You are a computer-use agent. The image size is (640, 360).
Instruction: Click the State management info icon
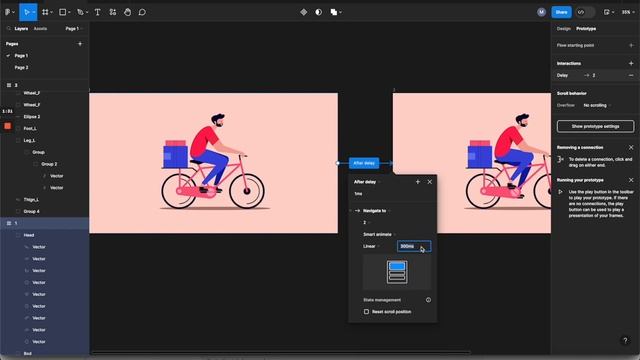click(428, 300)
